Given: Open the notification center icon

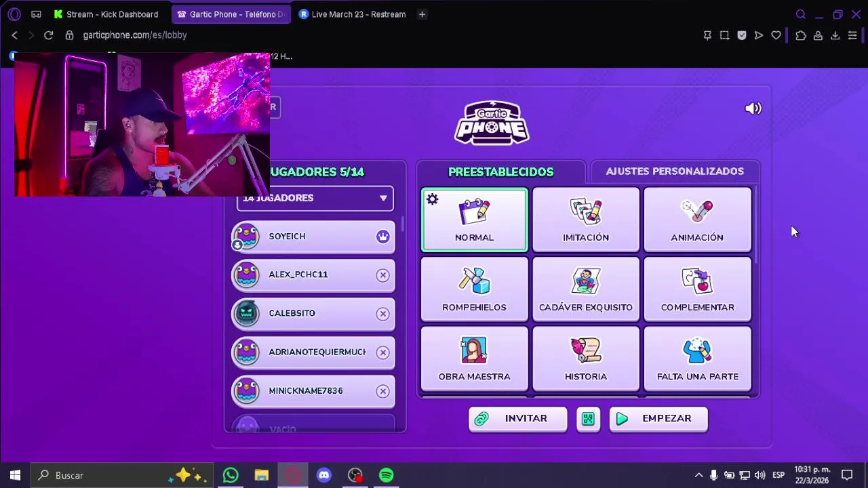Looking at the screenshot, I should 847,475.
